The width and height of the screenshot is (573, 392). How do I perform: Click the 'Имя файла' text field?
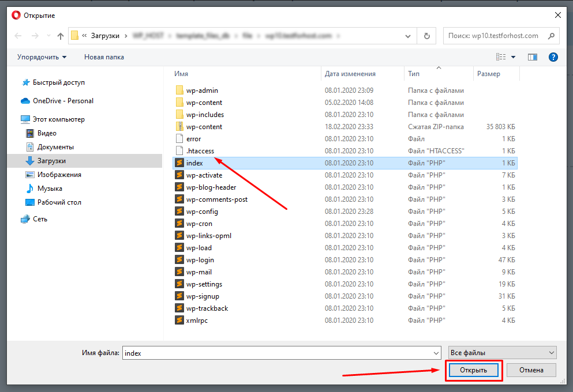277,353
